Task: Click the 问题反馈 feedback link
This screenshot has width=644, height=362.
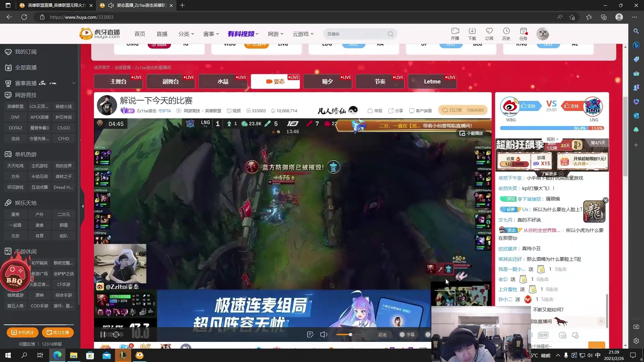Action: tap(27, 344)
